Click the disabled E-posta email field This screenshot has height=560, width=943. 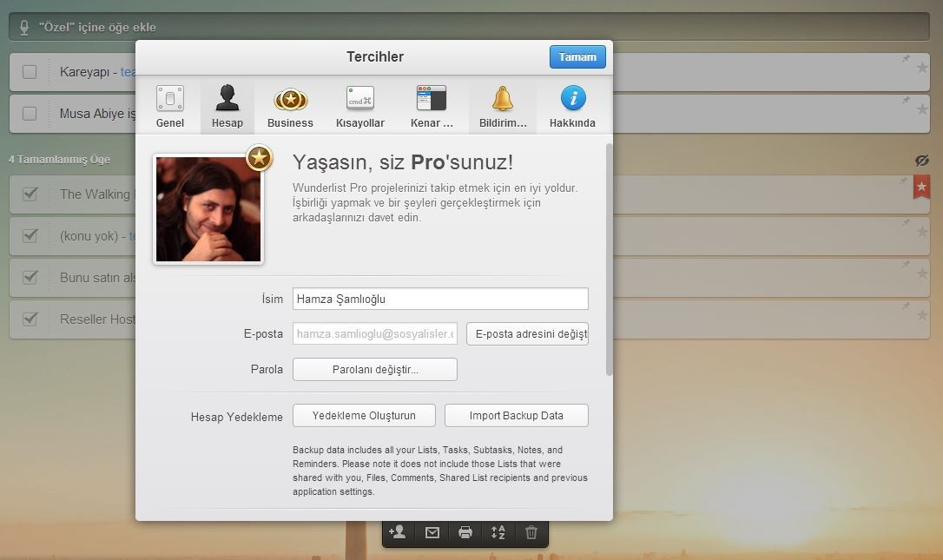(374, 334)
